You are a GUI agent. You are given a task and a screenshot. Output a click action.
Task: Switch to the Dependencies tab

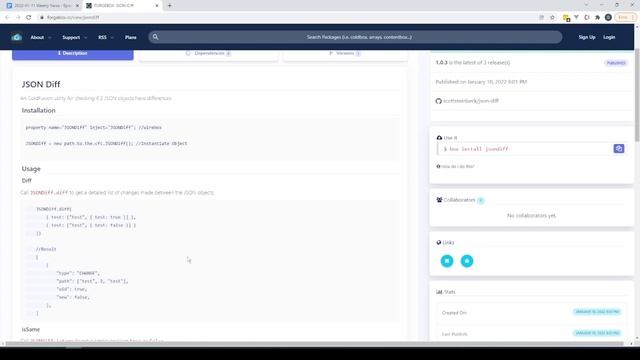click(209, 54)
